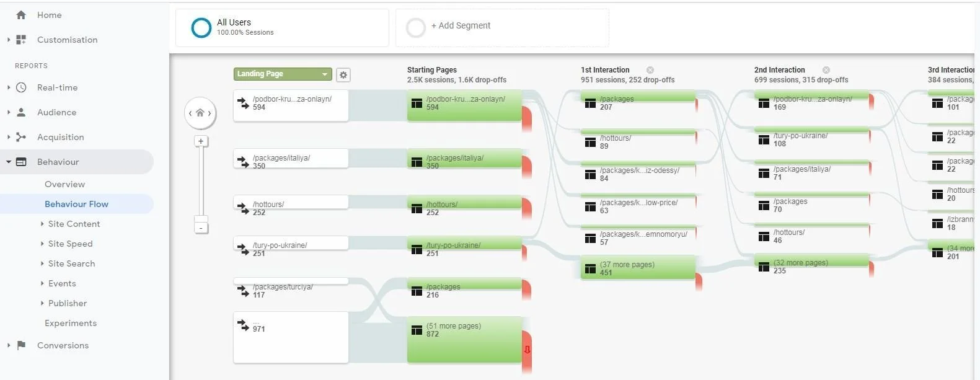This screenshot has height=380, width=980.
Task: Click the Acquisition section icon
Action: [x=22, y=137]
